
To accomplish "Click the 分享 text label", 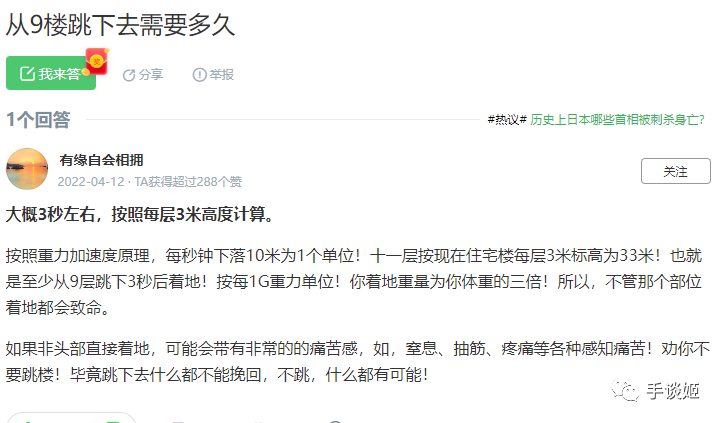I will pyautogui.click(x=151, y=75).
